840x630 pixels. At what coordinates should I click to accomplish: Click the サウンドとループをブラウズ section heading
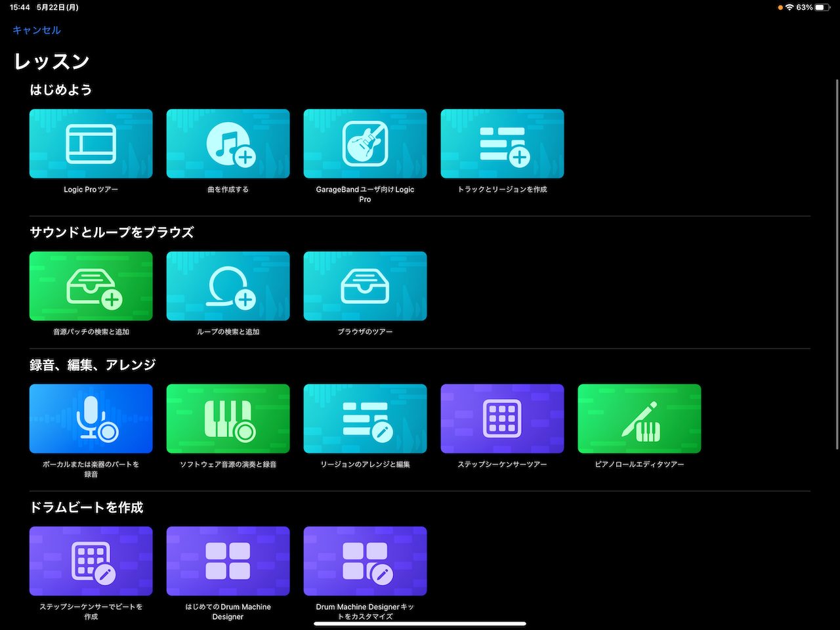tap(112, 232)
